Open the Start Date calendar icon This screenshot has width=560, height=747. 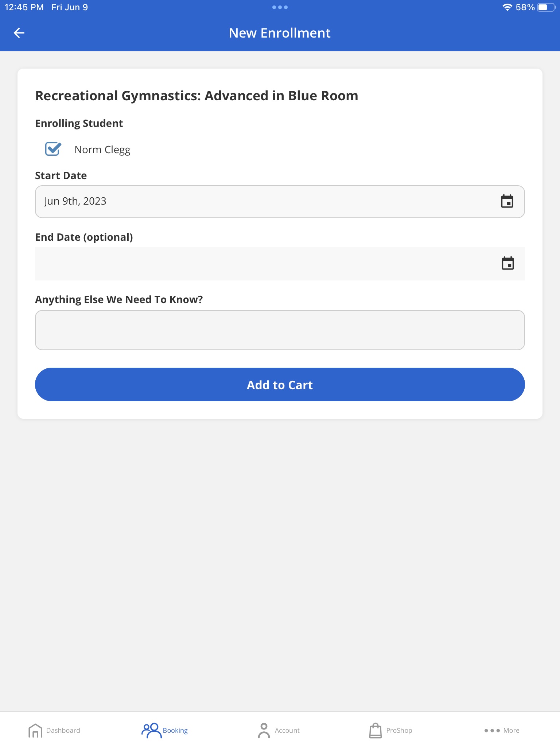coord(507,201)
